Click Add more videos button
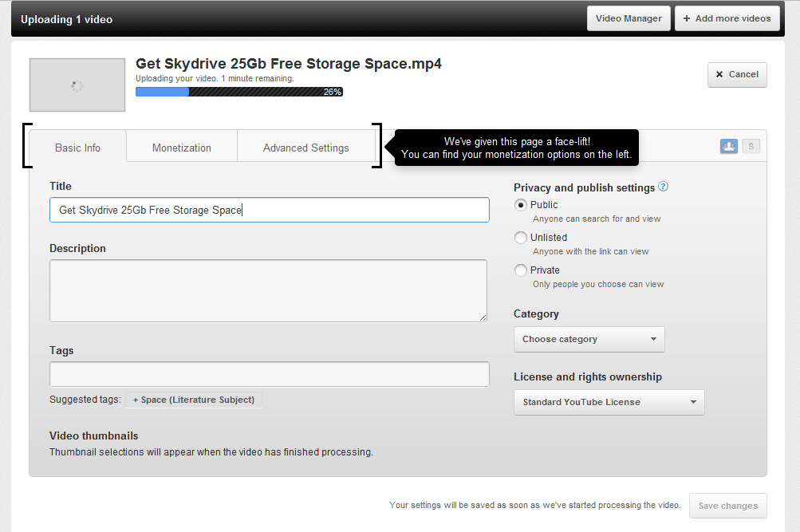800x532 pixels. pyautogui.click(x=727, y=18)
